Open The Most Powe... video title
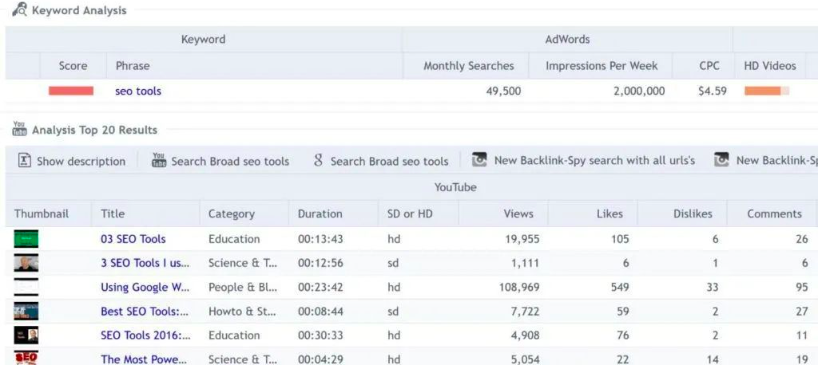821x378 pixels. point(144,359)
